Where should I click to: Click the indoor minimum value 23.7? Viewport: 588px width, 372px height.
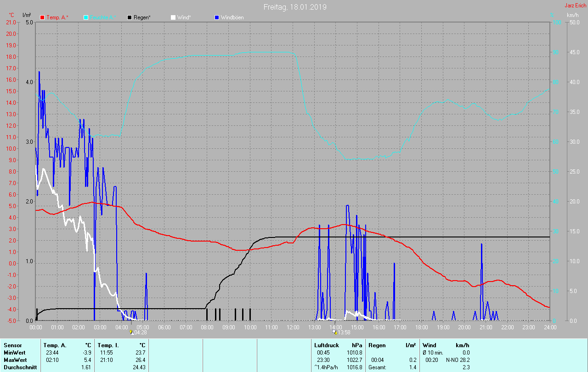click(x=140, y=352)
